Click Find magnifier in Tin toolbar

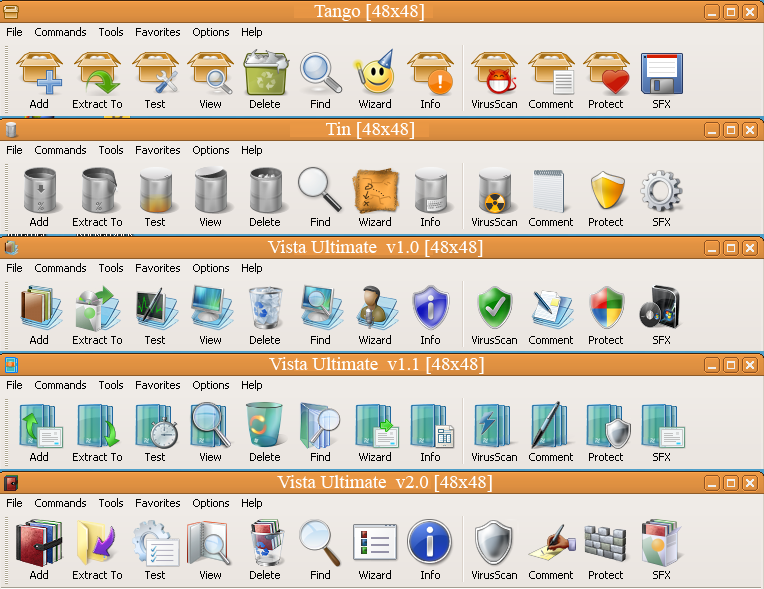coord(320,190)
